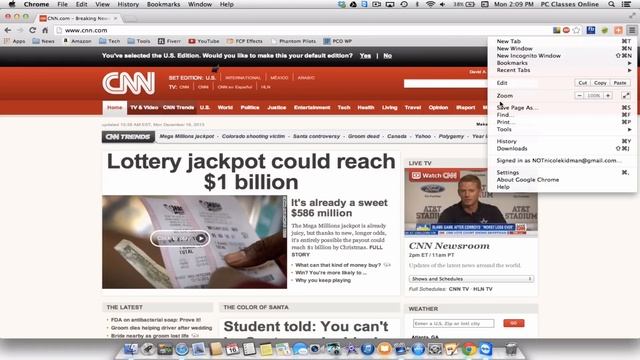Decrease zoom with the minus button
The height and width of the screenshot is (360, 640).
579,96
